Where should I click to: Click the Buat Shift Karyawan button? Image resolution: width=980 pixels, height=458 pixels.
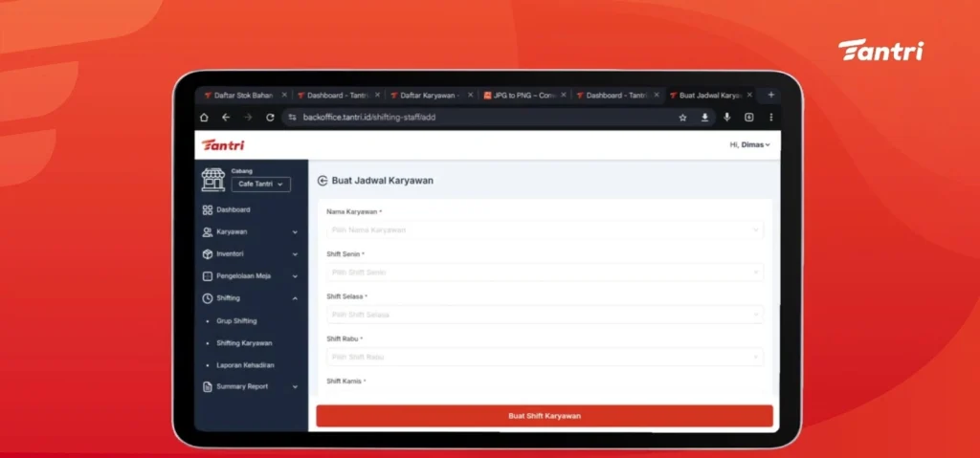pyautogui.click(x=545, y=416)
